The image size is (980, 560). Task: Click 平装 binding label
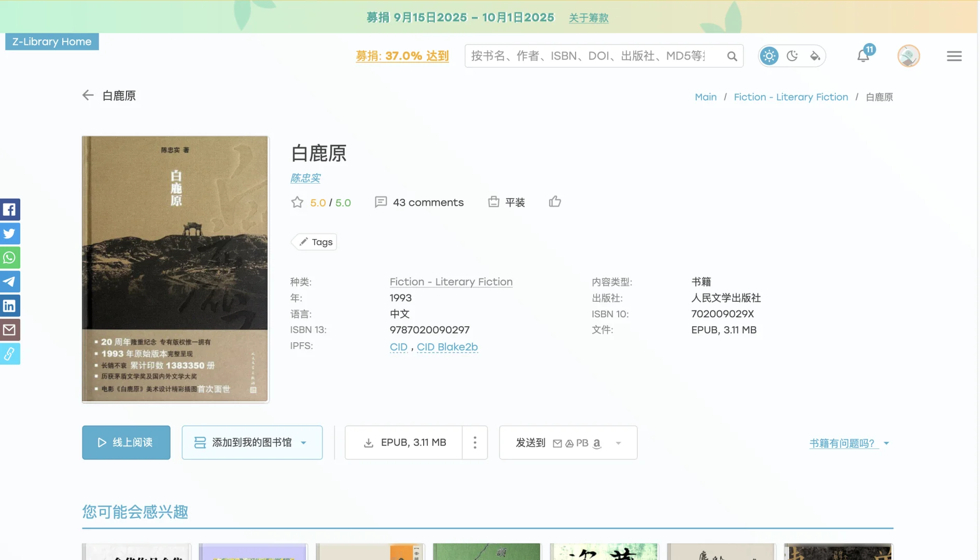(x=515, y=202)
